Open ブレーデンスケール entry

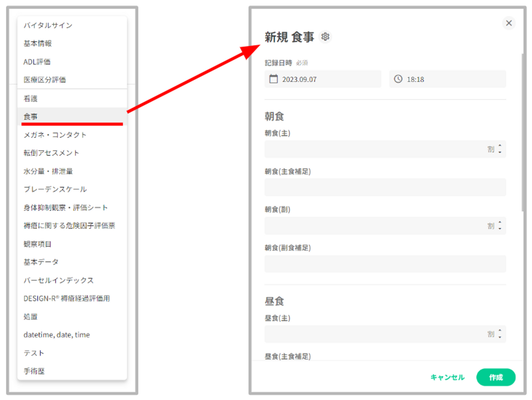click(55, 189)
